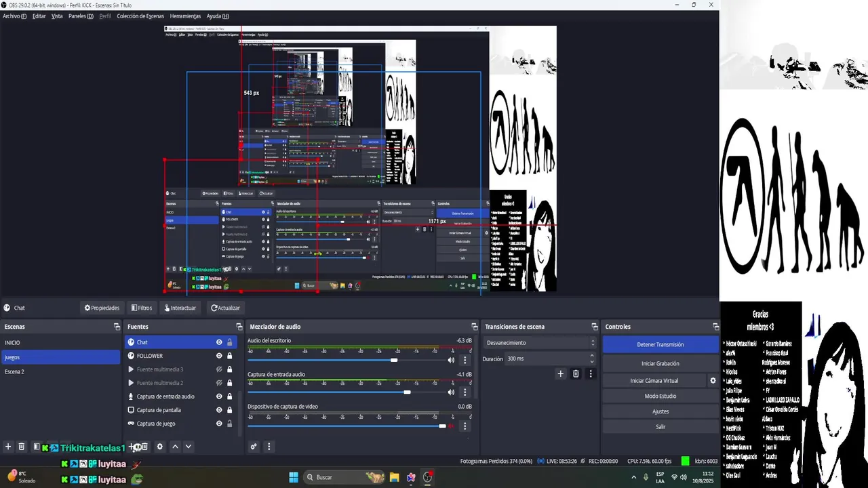Open source properties gear in Fuentes
Viewport: 868px width, 488px height.
pos(160,447)
